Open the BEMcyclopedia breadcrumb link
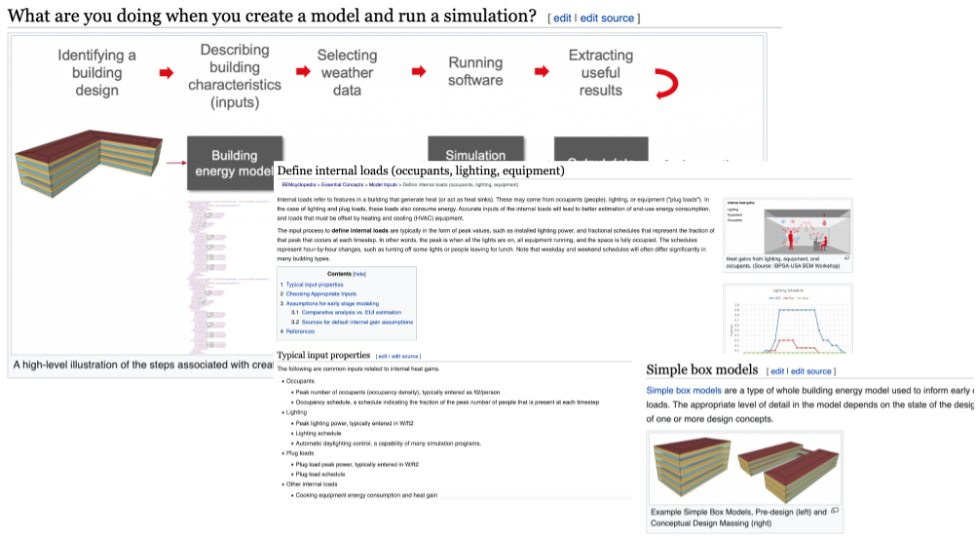979x541 pixels. pyautogui.click(x=298, y=185)
